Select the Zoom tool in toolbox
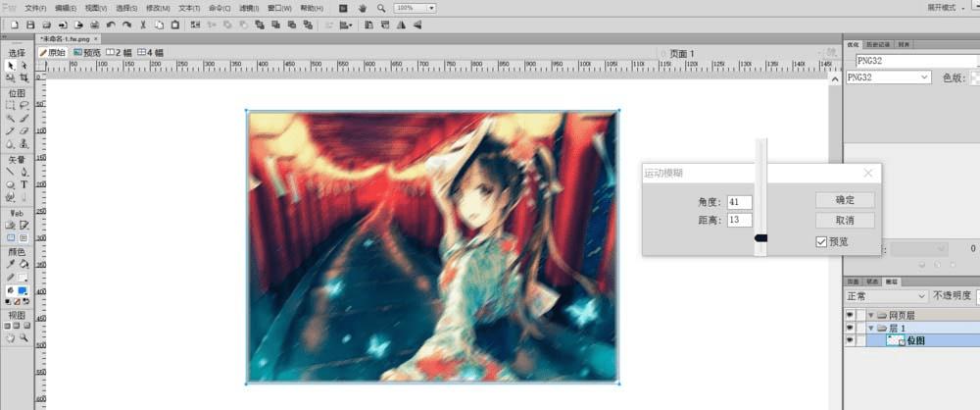The image size is (980, 410). (24, 337)
